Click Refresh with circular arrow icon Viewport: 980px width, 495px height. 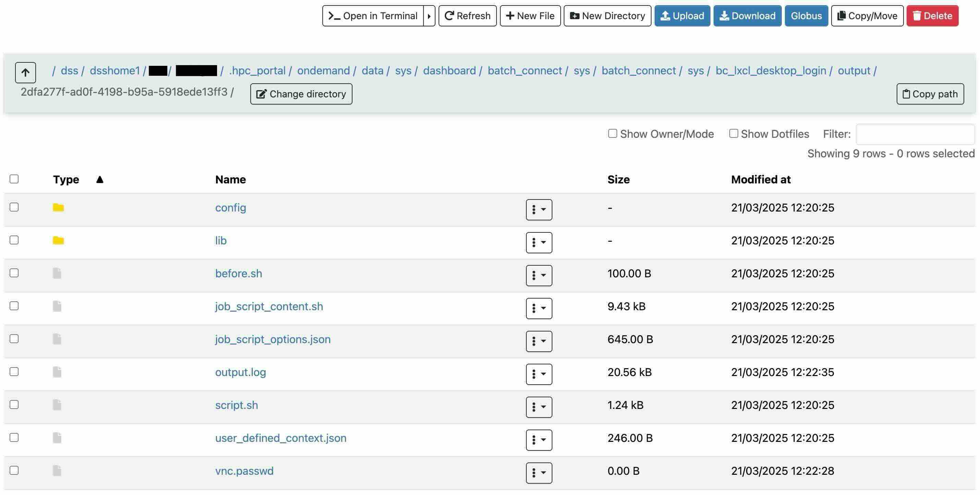[x=467, y=16]
